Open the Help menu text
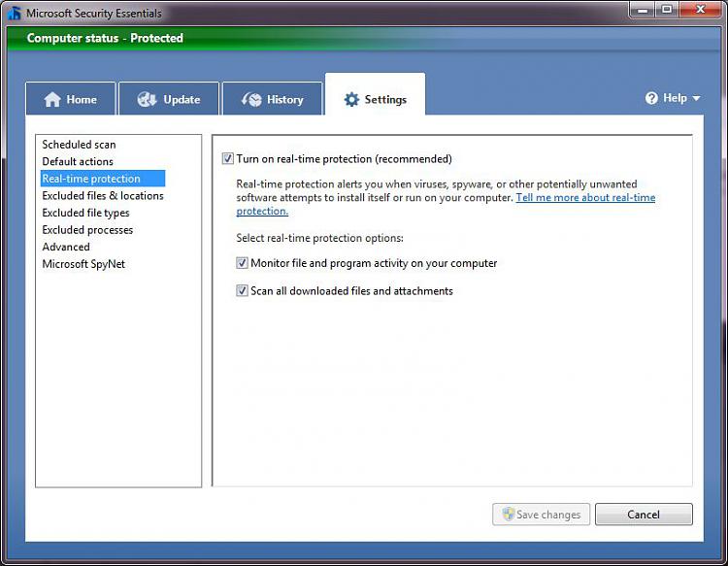The height and width of the screenshot is (566, 728). click(x=675, y=98)
